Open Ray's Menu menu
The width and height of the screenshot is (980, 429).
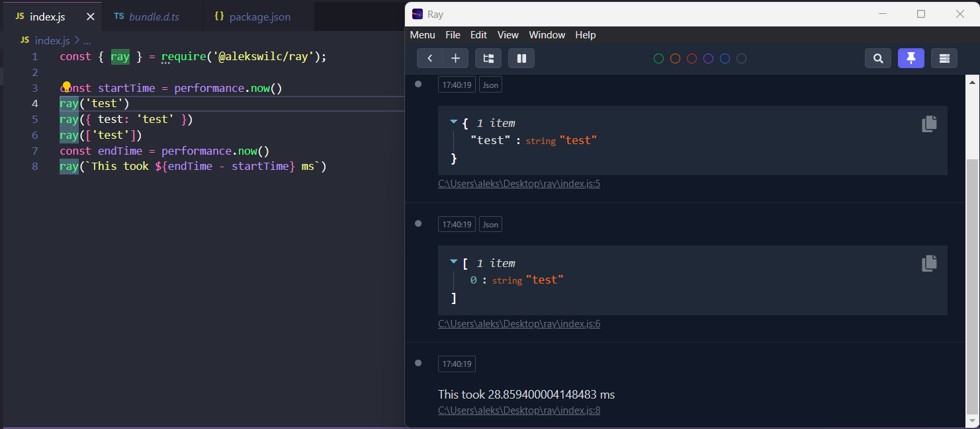click(423, 35)
